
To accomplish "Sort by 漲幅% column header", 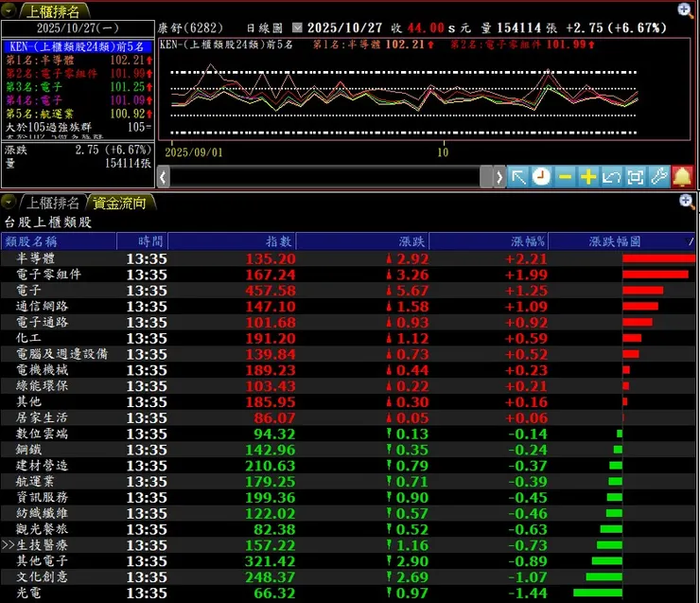I will point(488,241).
